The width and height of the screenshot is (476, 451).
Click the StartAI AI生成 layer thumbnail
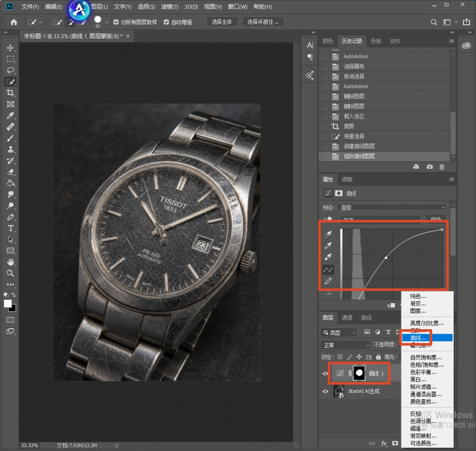pos(339,391)
